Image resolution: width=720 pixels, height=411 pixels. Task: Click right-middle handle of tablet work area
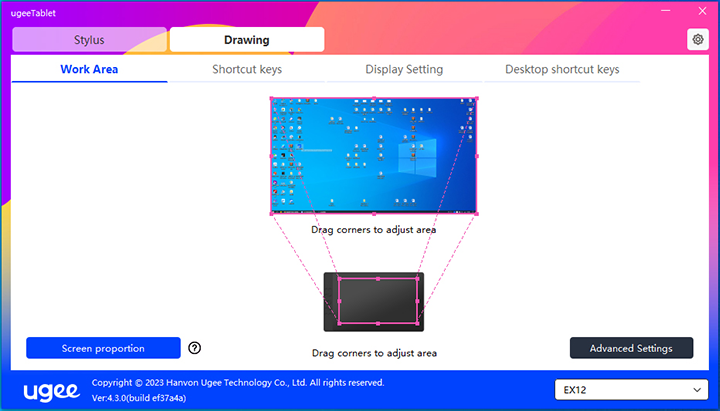418,301
